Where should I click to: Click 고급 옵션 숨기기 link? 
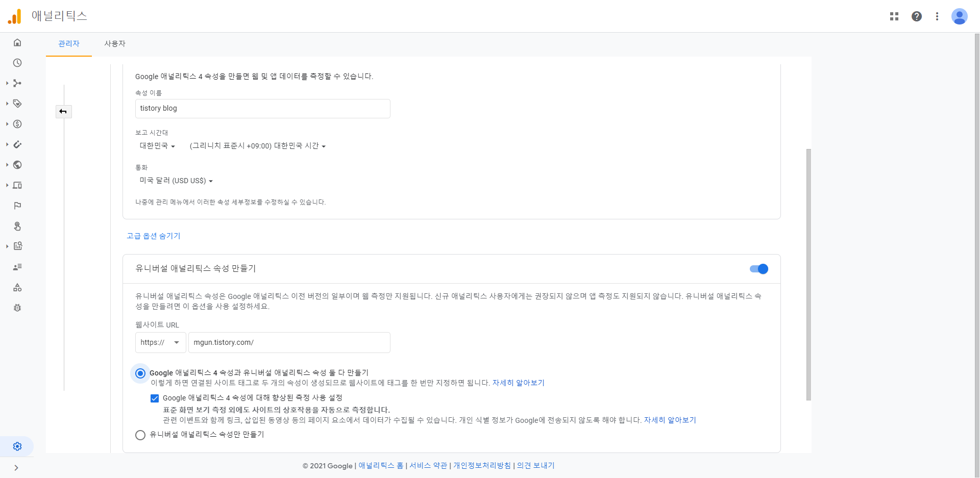point(154,236)
